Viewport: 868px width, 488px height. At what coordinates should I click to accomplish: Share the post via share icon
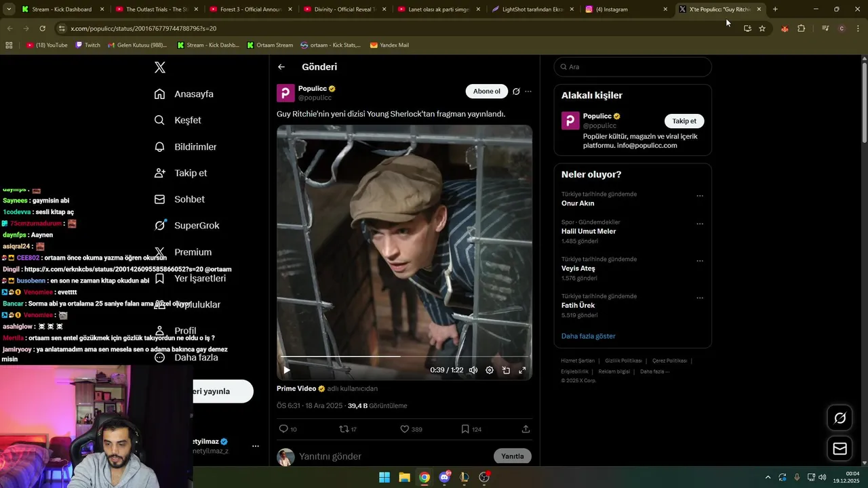click(526, 429)
